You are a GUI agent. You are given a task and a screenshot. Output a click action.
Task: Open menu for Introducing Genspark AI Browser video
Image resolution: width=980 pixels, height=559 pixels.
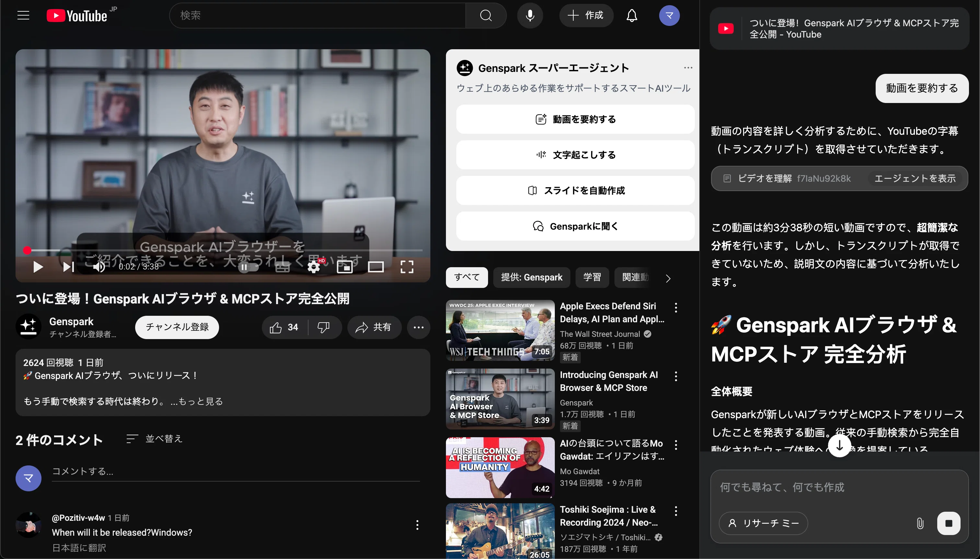pyautogui.click(x=676, y=376)
